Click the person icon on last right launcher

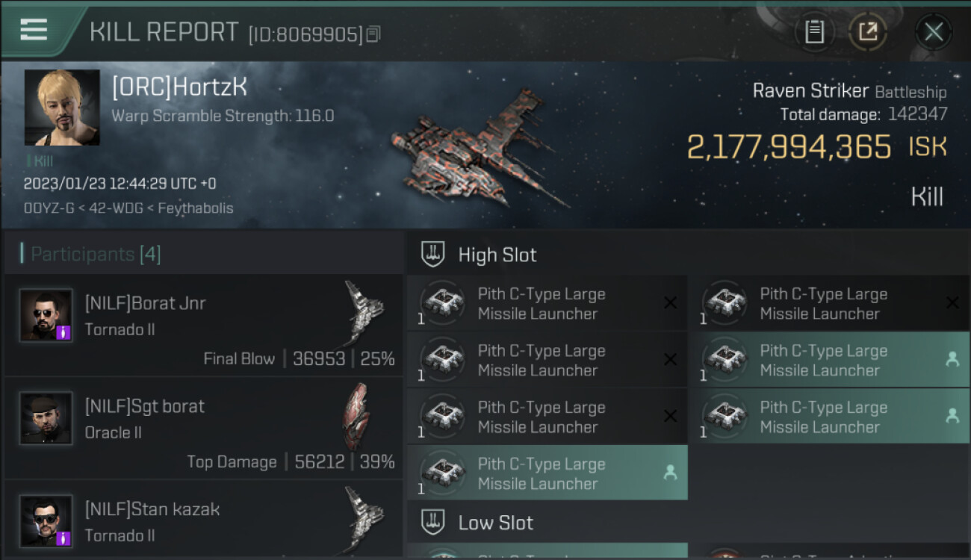952,417
